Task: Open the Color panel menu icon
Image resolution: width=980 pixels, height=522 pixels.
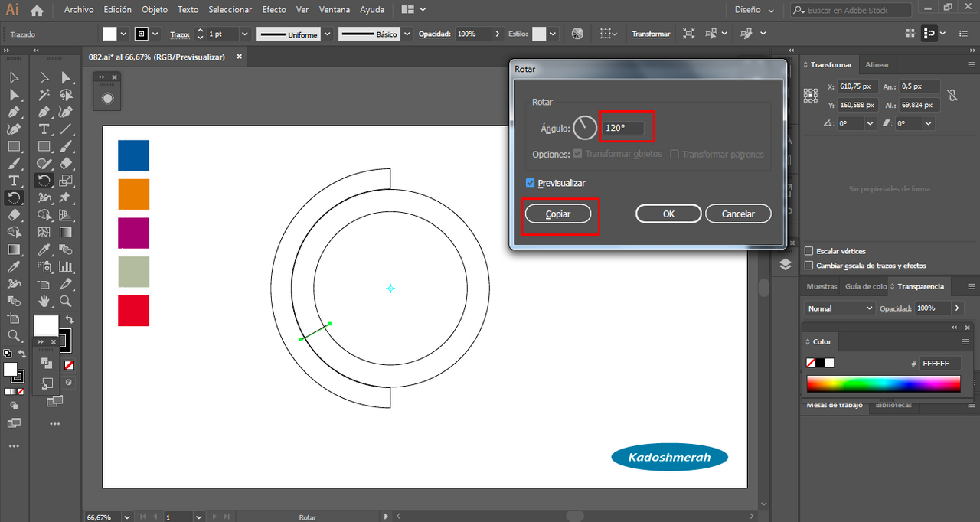Action: (x=965, y=341)
